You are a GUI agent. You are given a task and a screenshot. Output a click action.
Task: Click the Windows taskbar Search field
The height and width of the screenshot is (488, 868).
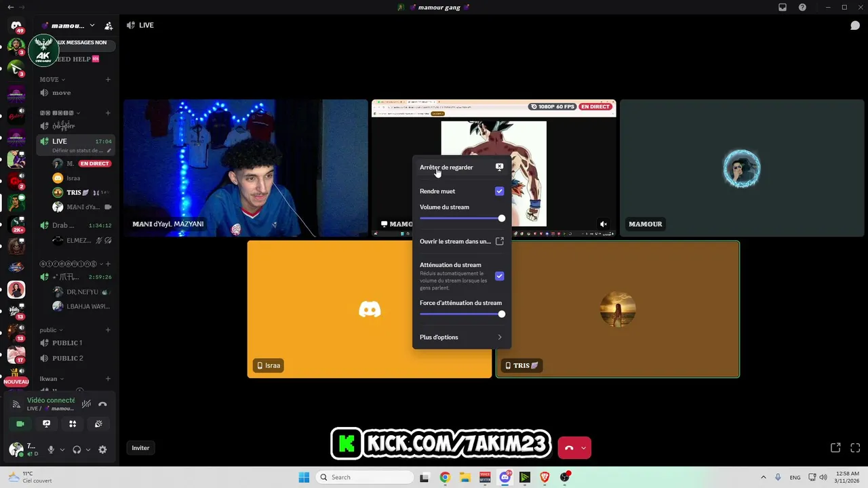365,477
